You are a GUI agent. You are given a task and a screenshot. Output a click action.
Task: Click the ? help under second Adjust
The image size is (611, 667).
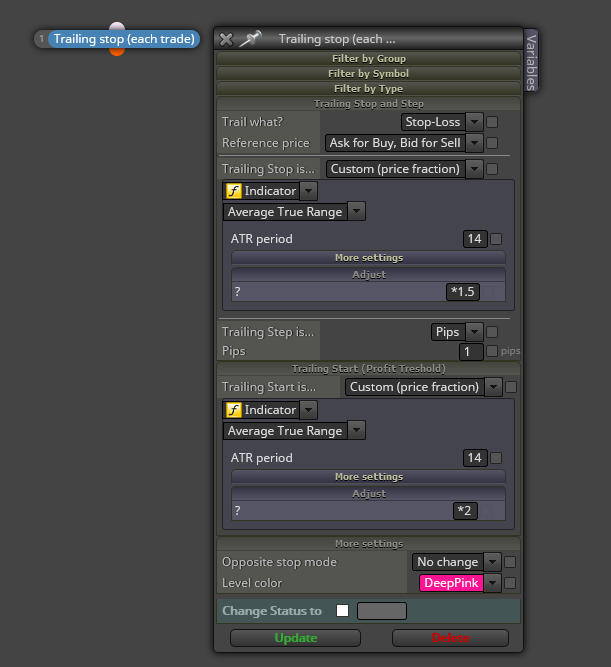coord(237,510)
